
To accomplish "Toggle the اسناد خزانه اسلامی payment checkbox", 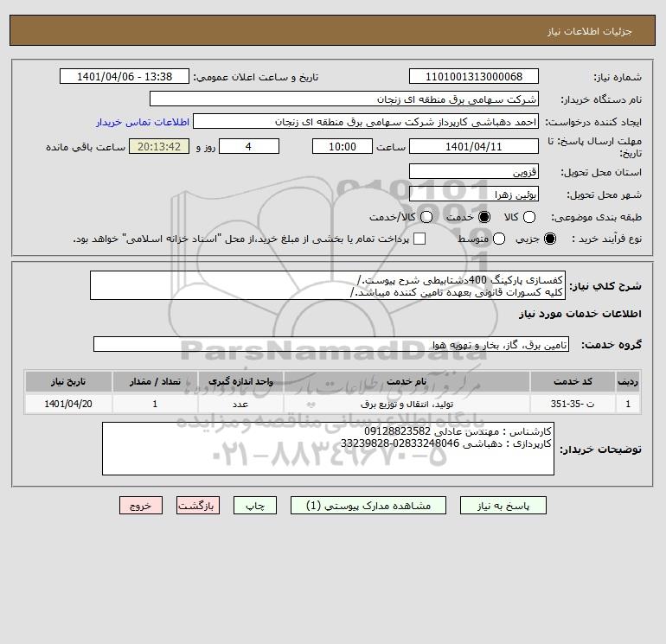I will [419, 239].
